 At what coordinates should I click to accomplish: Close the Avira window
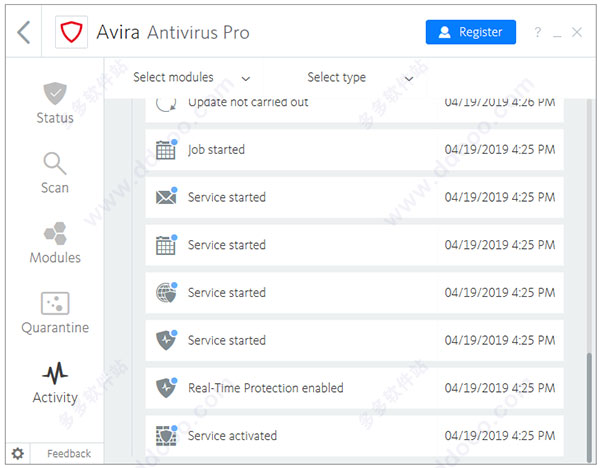(x=577, y=32)
